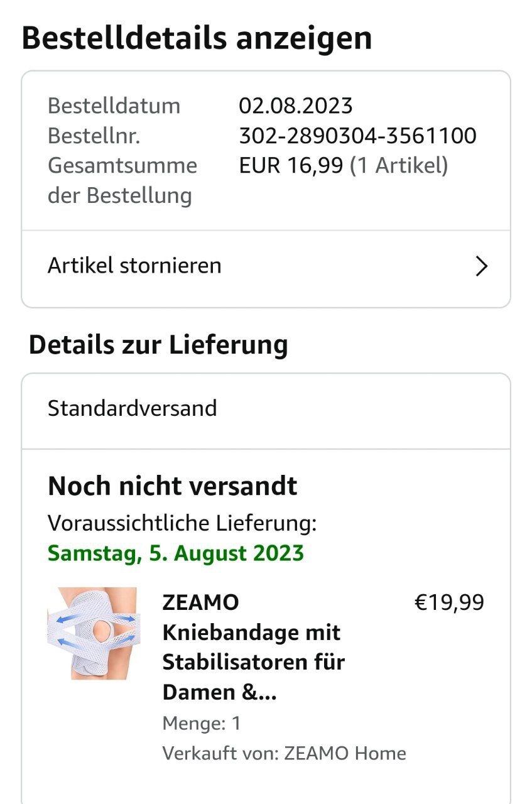Click the Gesamtsumme der Bestellung label

[122, 181]
